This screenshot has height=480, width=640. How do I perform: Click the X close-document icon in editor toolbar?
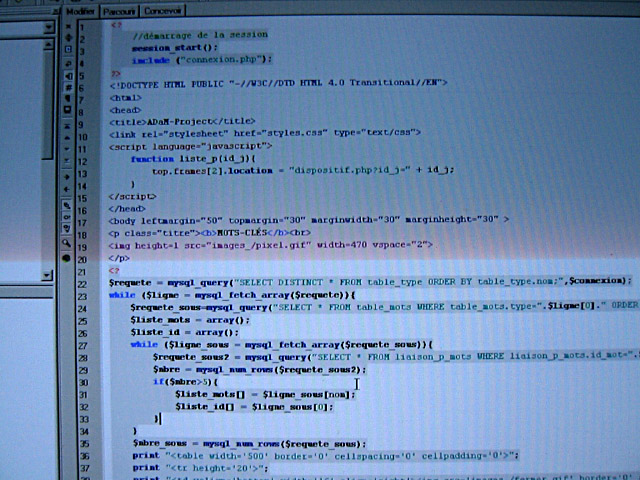pyautogui.click(x=68, y=26)
